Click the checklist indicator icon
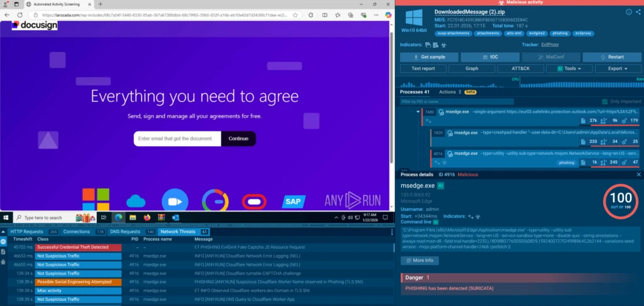The height and width of the screenshot is (306, 644). [x=436, y=45]
